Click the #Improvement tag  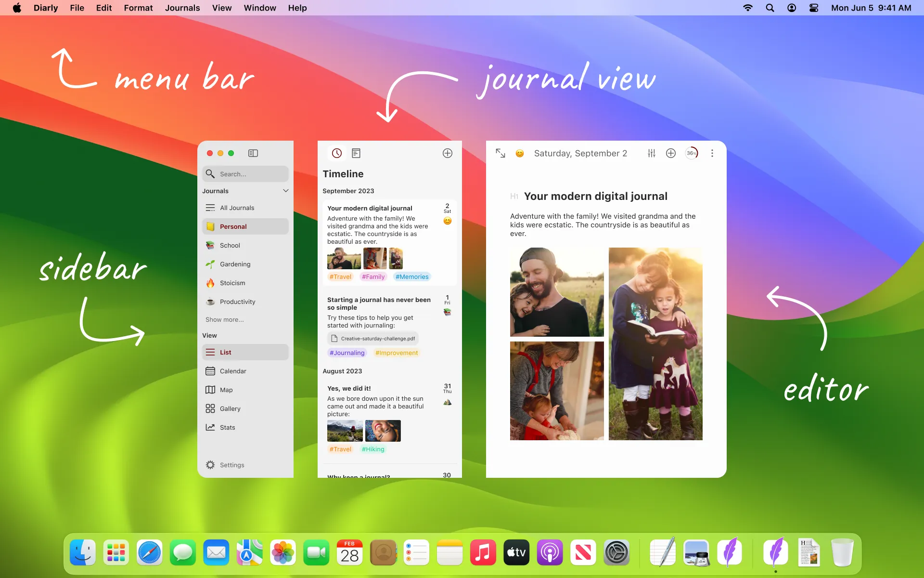click(x=397, y=353)
